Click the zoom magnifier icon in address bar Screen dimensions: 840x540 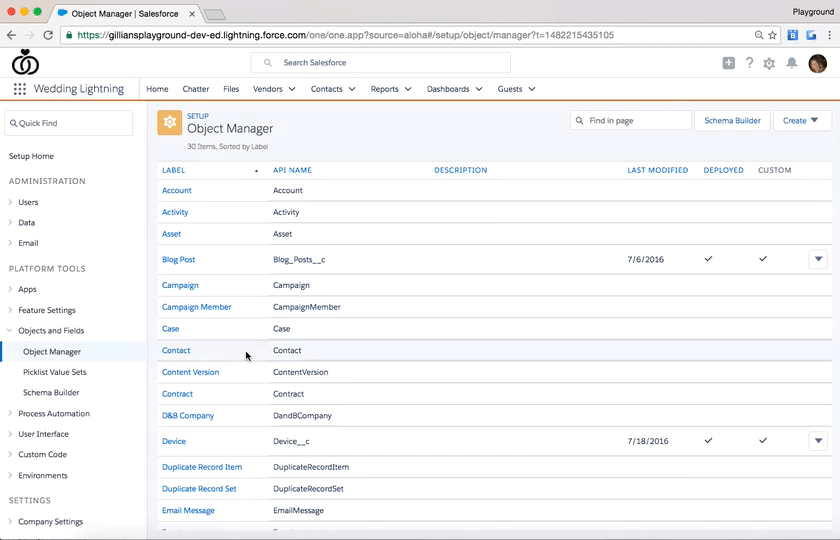coord(759,35)
